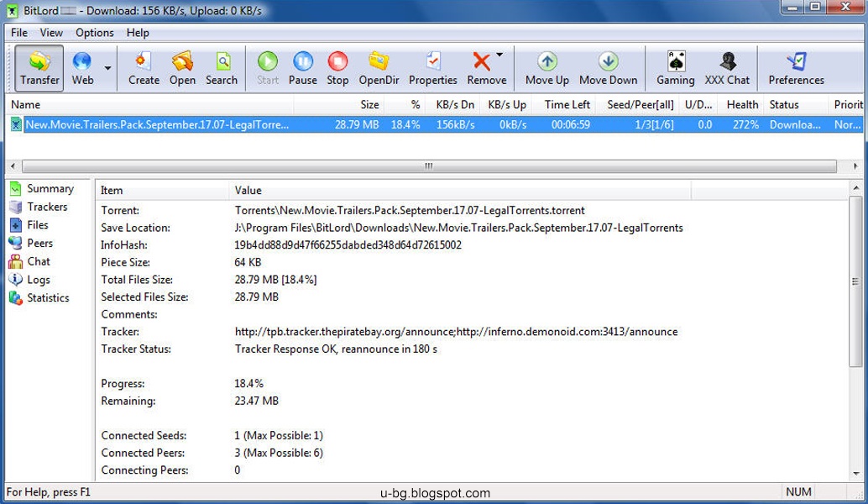Sort by the KB/s Up column
The width and height of the screenshot is (868, 504).
coord(505,105)
